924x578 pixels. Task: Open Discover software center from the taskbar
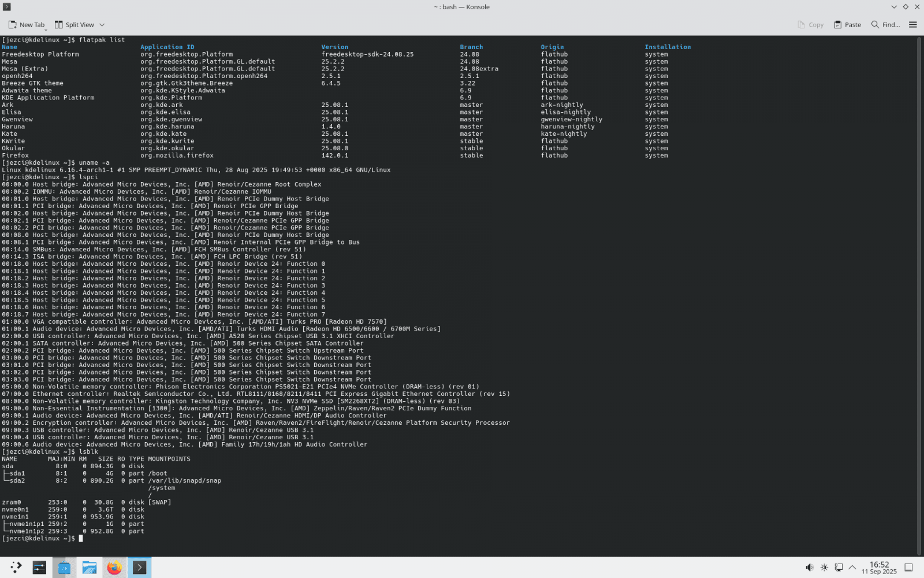pyautogui.click(x=64, y=568)
